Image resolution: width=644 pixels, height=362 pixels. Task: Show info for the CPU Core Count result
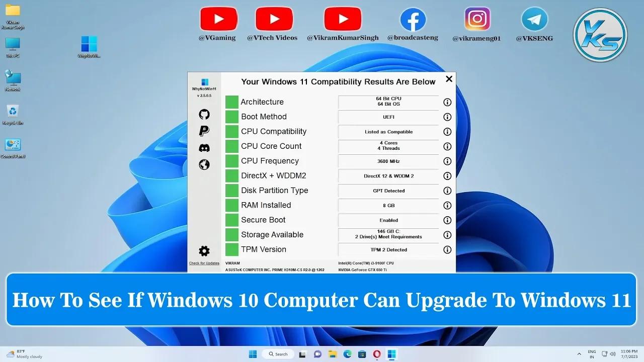pyautogui.click(x=447, y=146)
